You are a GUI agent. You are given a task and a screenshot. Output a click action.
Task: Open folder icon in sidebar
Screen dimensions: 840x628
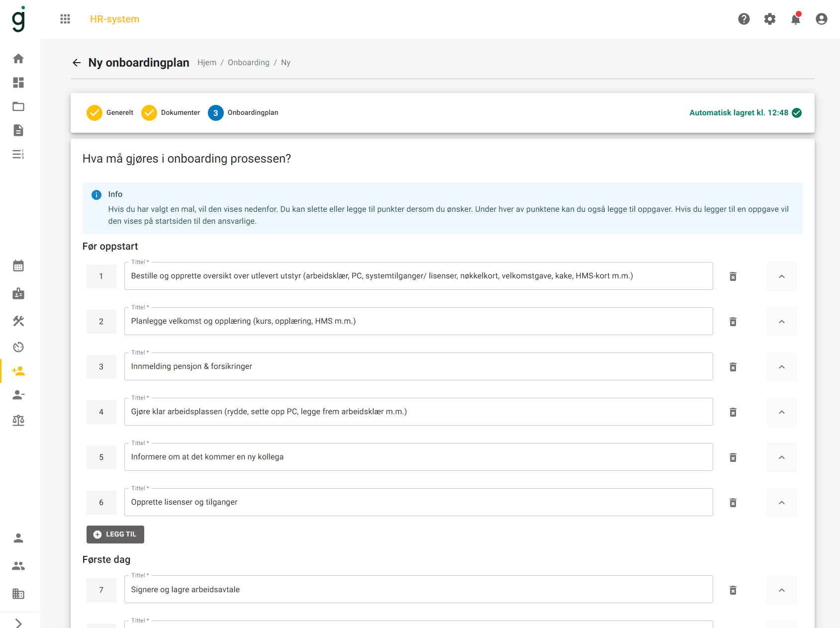click(x=18, y=106)
